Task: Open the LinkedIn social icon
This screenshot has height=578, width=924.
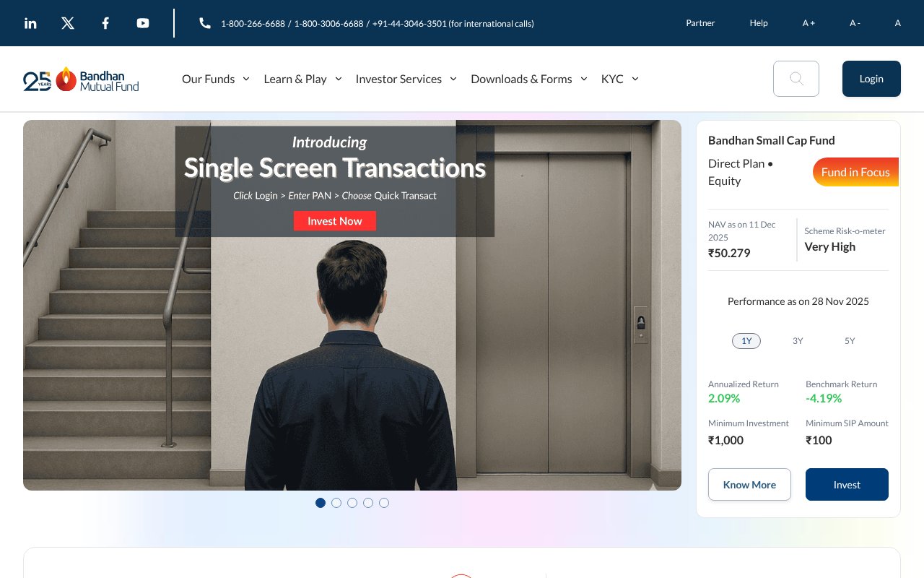Action: click(30, 23)
